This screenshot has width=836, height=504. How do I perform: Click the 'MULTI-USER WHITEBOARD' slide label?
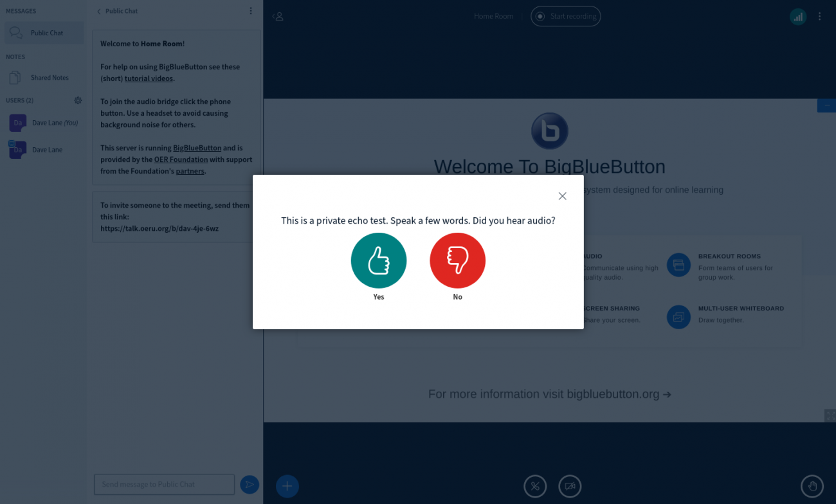[x=741, y=309]
